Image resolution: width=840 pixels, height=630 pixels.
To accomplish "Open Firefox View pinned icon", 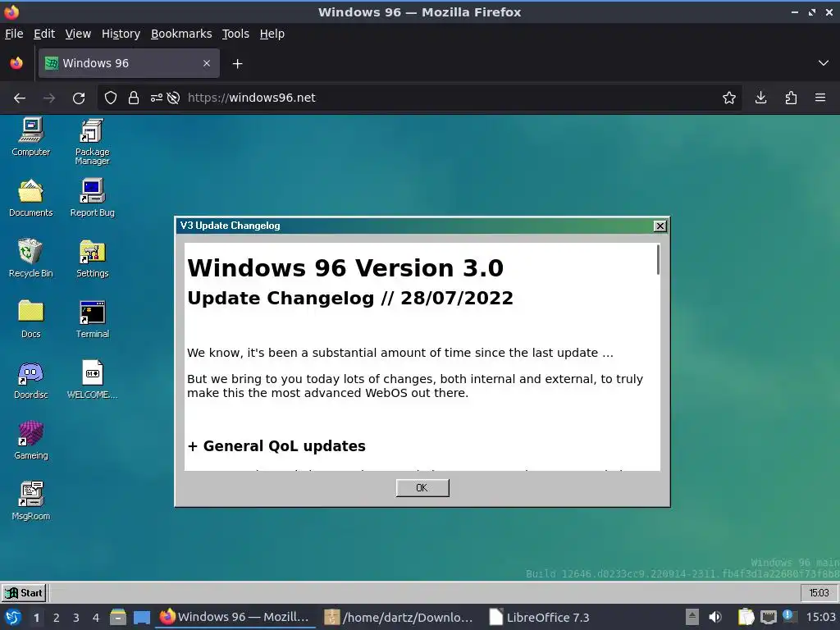I will pos(16,63).
